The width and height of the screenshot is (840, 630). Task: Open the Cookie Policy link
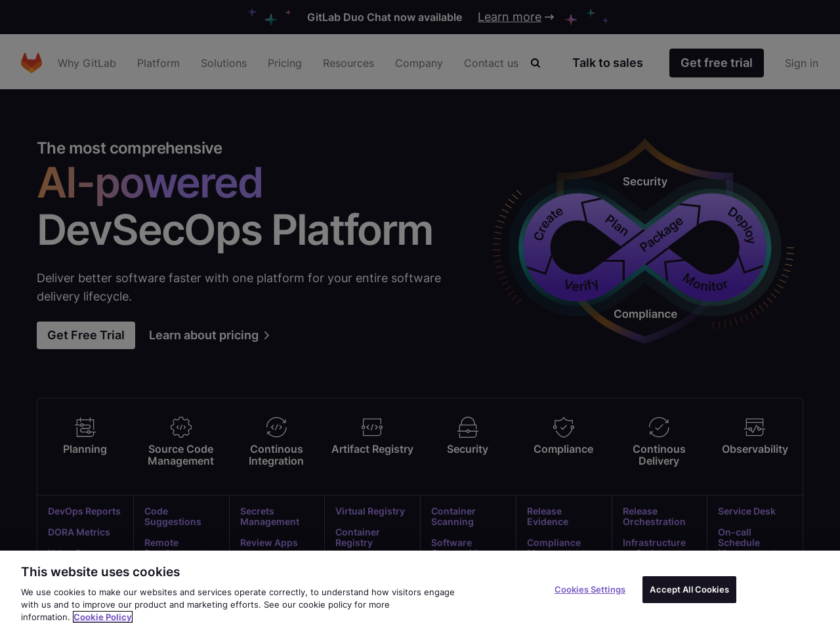102,617
